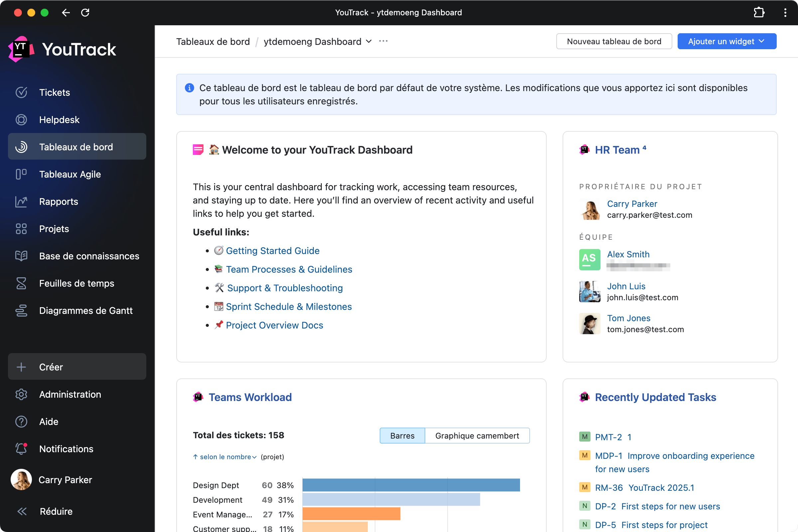Click the Rapports chart icon
Viewport: 798px width, 532px height.
point(21,201)
